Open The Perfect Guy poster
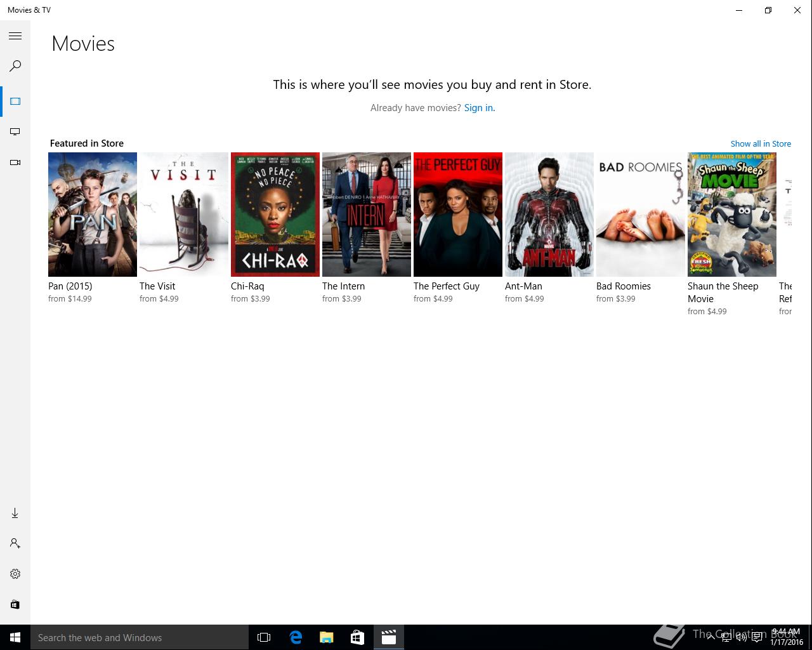Image resolution: width=812 pixels, height=650 pixels. (458, 215)
